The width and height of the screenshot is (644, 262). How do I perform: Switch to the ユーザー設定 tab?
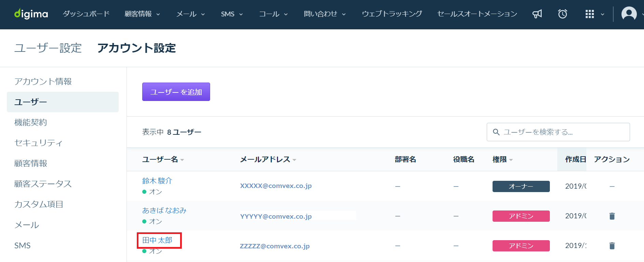tap(48, 48)
